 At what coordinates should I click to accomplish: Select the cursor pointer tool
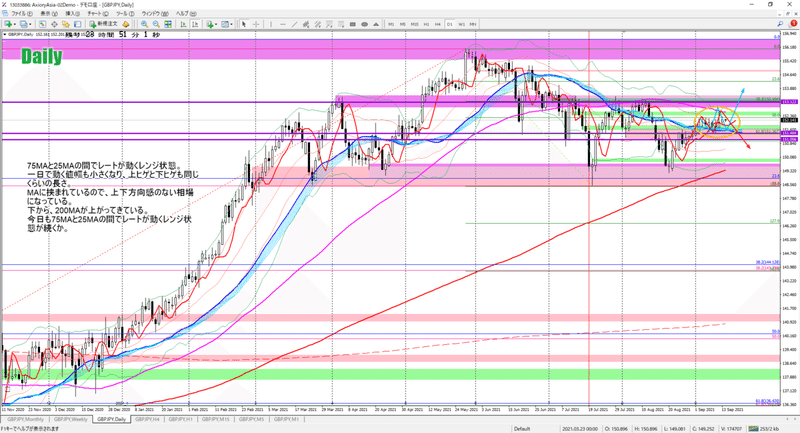point(244,24)
